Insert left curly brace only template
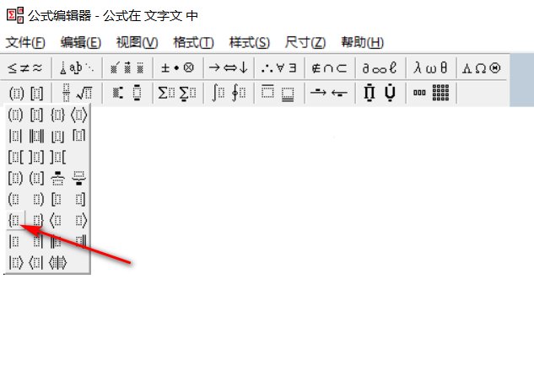Screen dimensions: 534x392 point(15,221)
